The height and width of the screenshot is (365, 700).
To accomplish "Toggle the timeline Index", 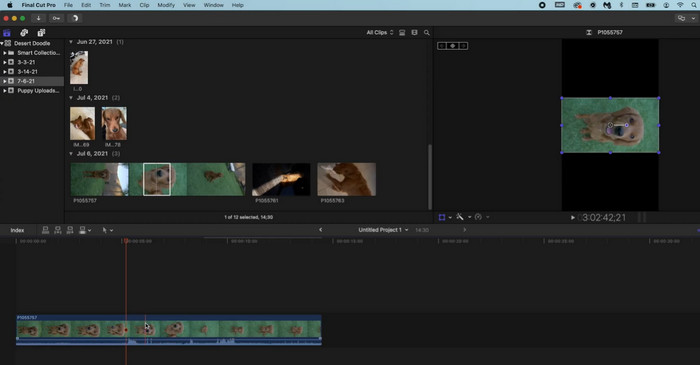I will 17,230.
